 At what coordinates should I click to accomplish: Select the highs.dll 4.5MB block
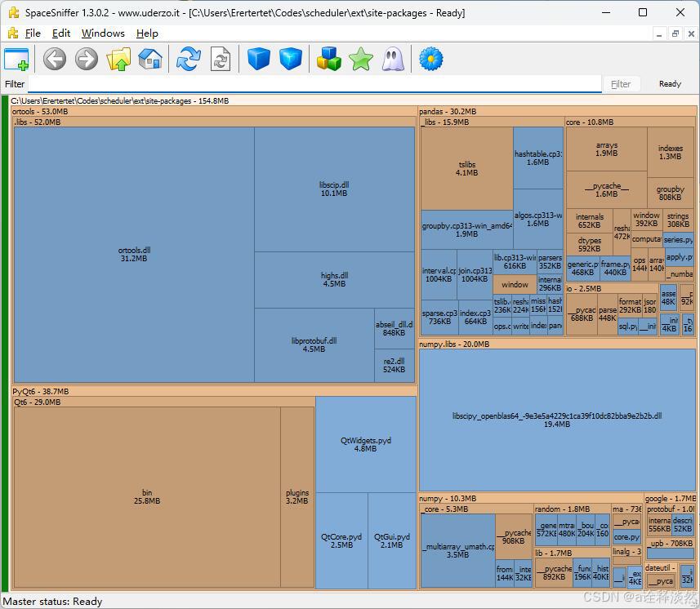click(x=334, y=280)
